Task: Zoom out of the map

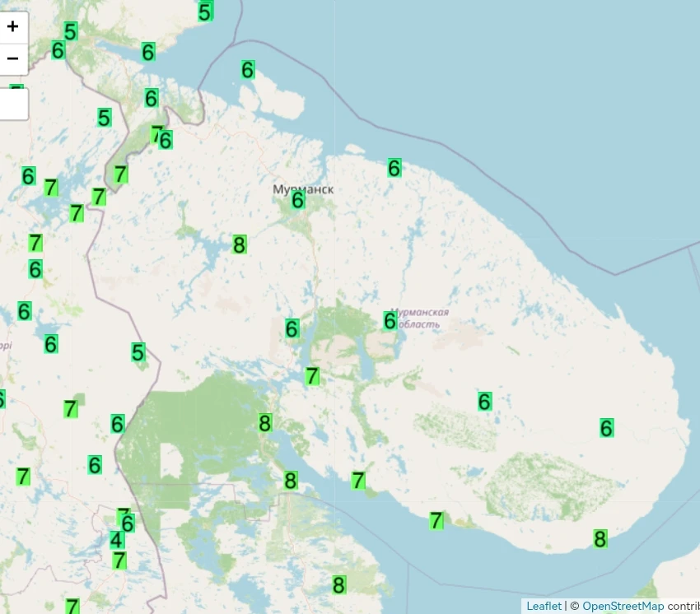Action: (x=13, y=59)
